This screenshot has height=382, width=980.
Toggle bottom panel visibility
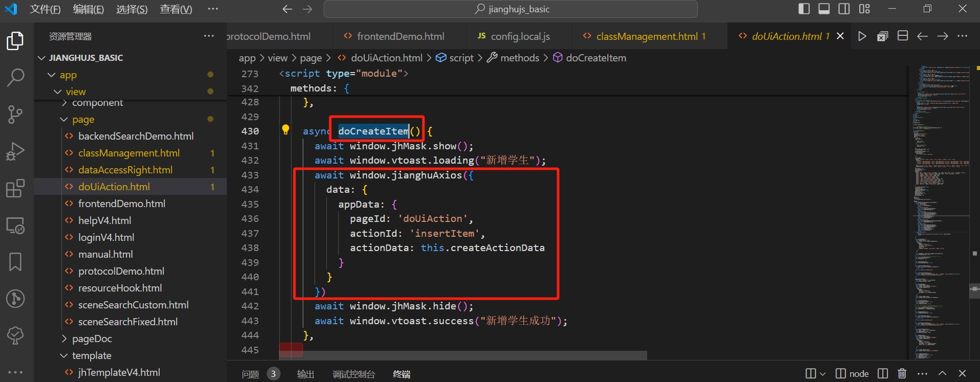click(824, 9)
